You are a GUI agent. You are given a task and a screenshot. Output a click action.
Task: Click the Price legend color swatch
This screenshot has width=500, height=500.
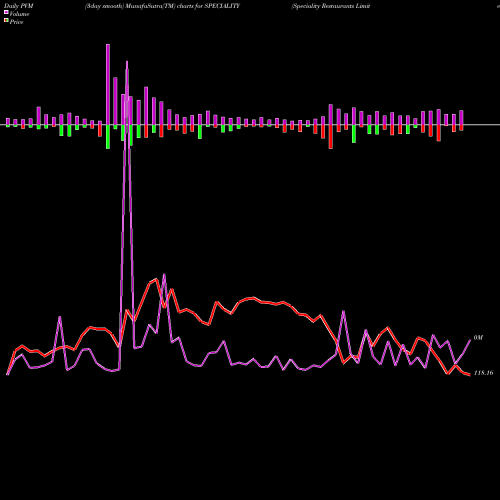click(x=6, y=21)
